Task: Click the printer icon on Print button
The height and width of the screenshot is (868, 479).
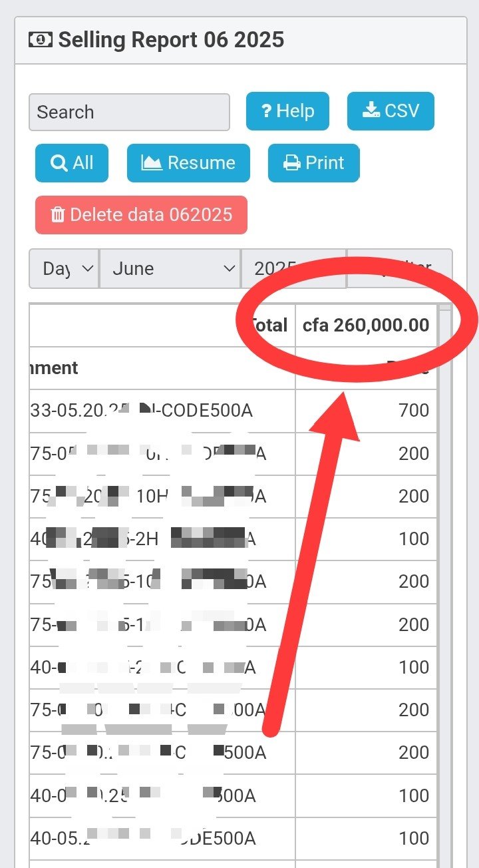Action: [291, 163]
